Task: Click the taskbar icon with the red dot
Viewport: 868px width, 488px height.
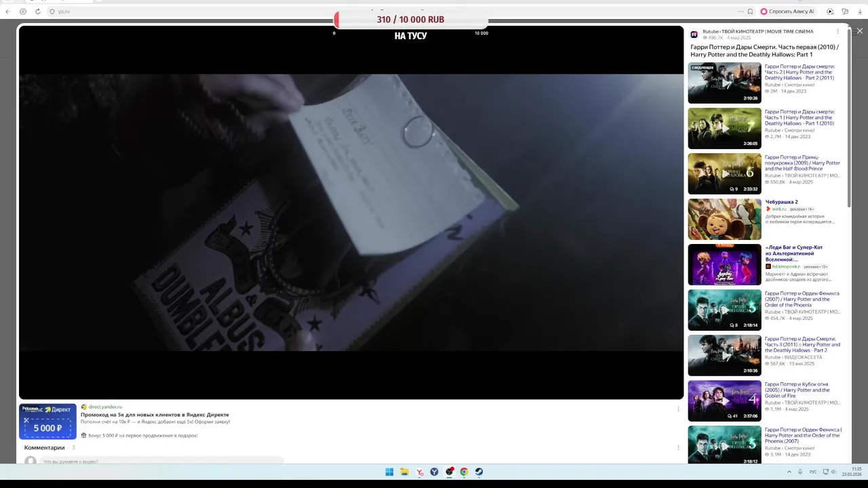Action: 450,472
